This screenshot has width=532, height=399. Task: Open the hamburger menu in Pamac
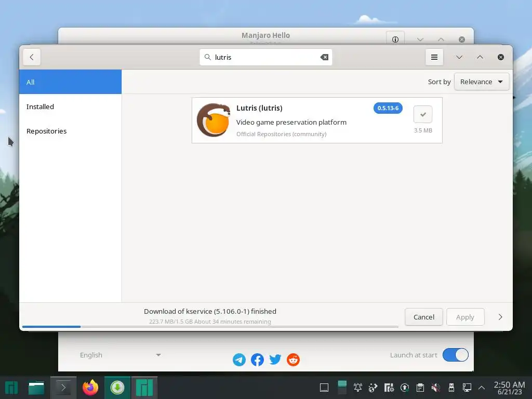tap(434, 57)
